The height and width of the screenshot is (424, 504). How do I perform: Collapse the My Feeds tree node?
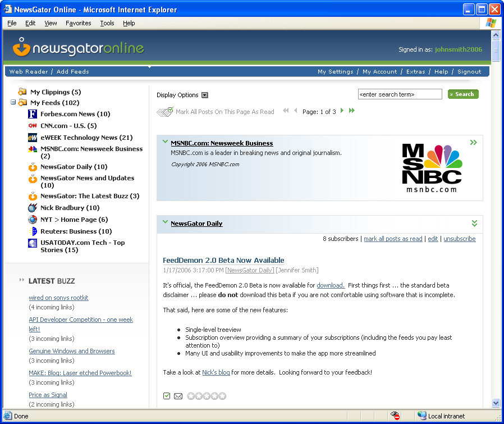click(x=13, y=102)
